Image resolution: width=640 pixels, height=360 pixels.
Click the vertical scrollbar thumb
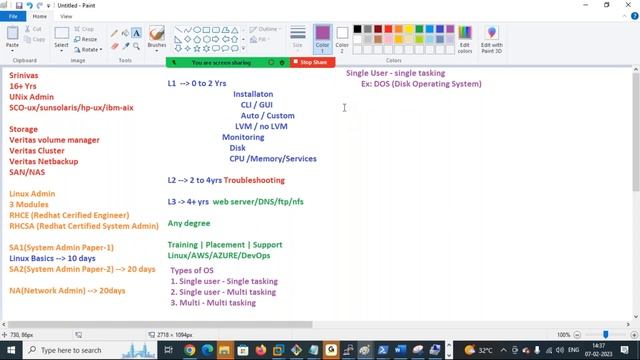[x=636, y=132]
